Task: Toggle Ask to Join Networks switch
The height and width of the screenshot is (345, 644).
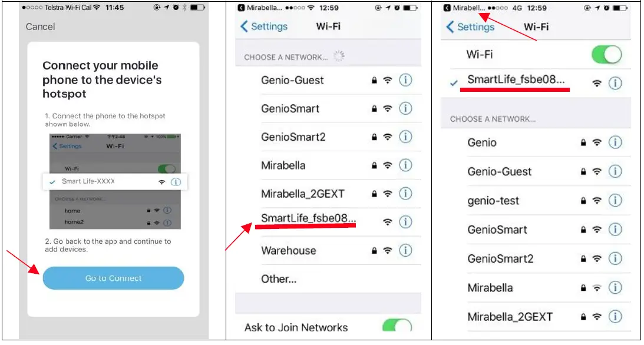Action: tap(397, 326)
